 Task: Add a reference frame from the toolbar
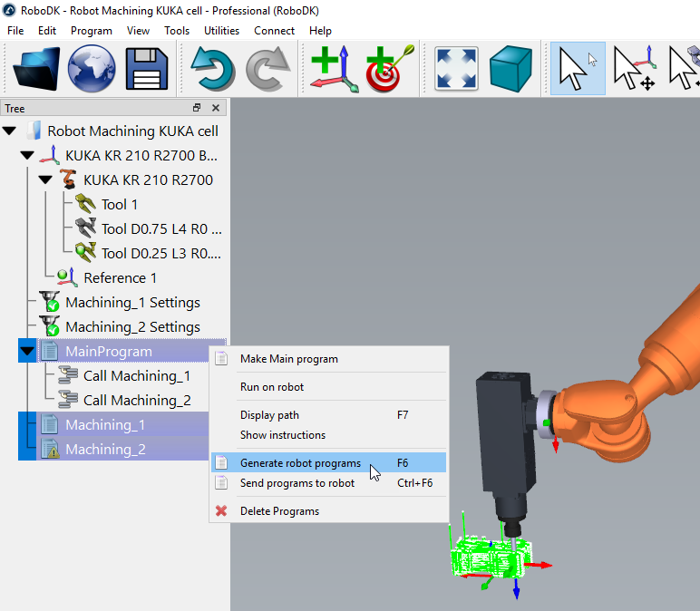331,68
